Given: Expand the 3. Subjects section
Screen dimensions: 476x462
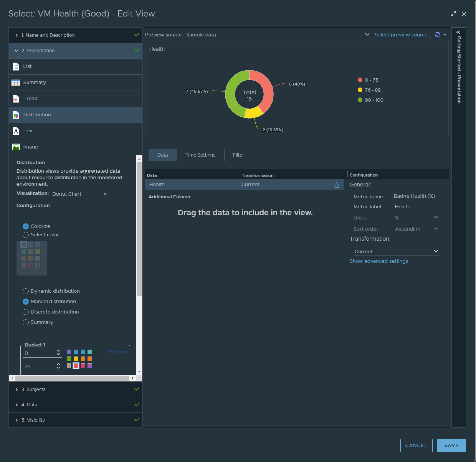Looking at the screenshot, I should click(x=33, y=389).
